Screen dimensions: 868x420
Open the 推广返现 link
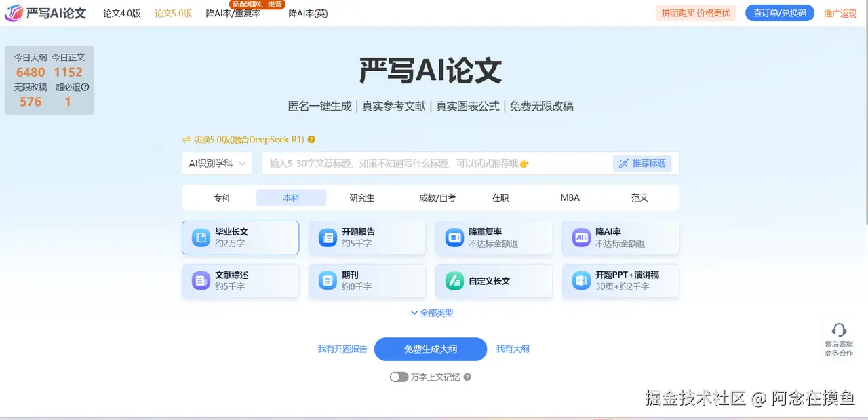[840, 13]
